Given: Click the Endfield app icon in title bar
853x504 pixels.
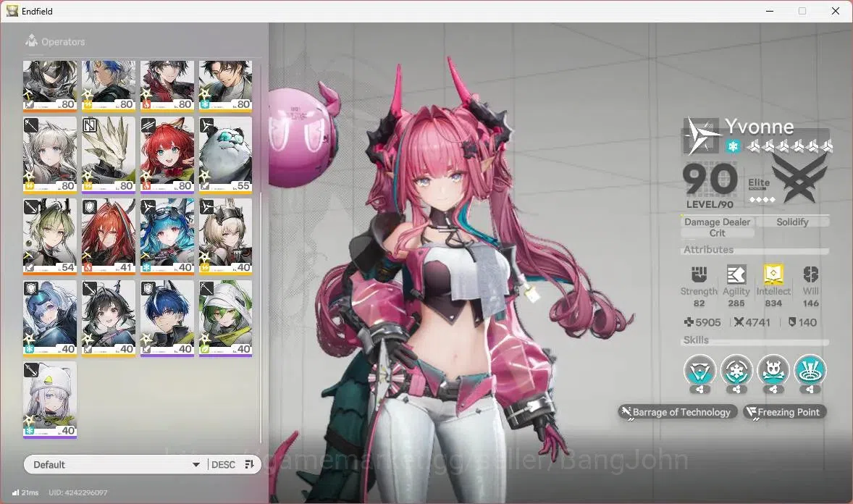Looking at the screenshot, I should pos(12,11).
